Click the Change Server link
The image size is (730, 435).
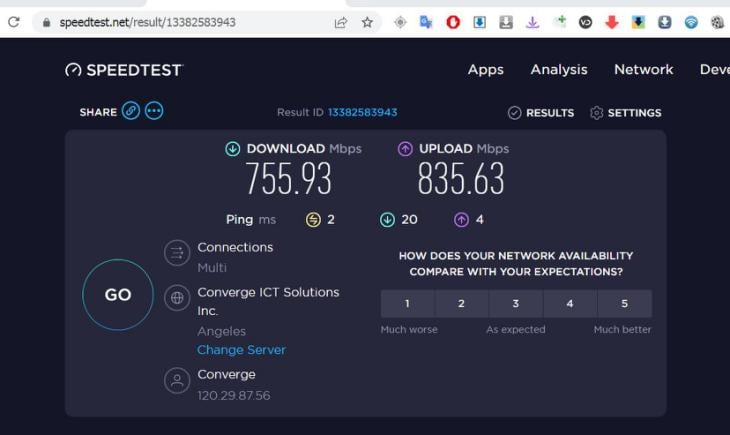(241, 350)
